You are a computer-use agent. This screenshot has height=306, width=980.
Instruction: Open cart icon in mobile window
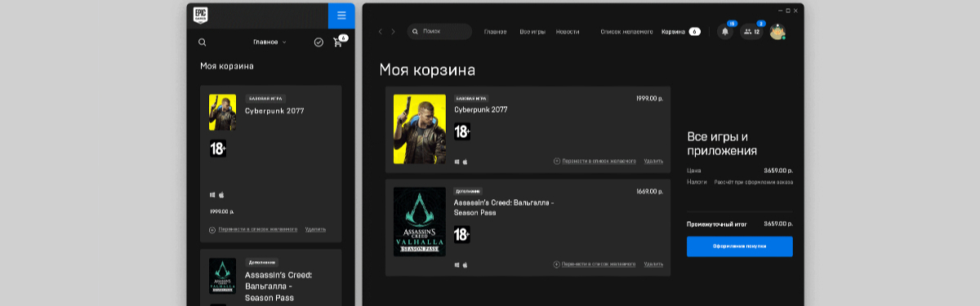(x=338, y=42)
